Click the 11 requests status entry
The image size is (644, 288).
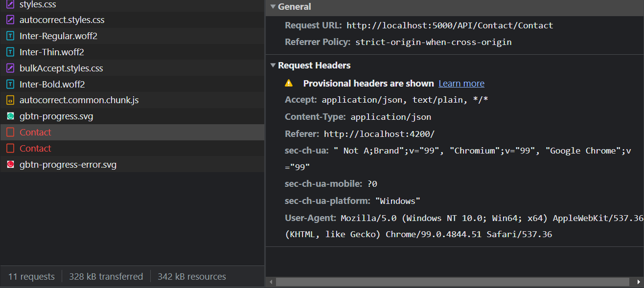pos(31,277)
